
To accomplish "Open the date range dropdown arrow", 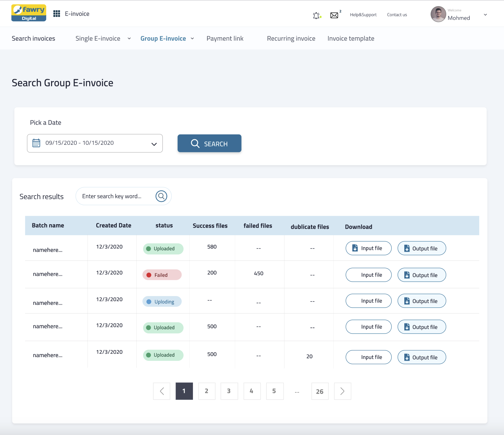I will click(154, 144).
